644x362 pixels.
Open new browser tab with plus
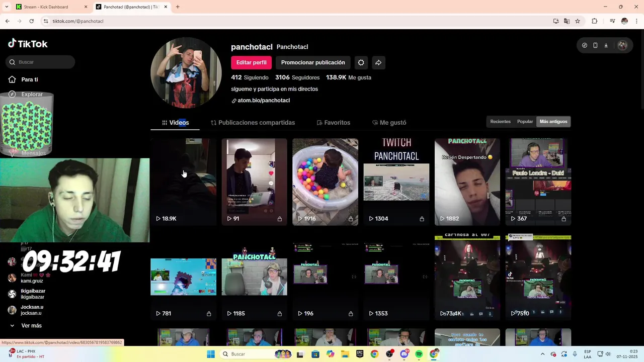point(178,7)
